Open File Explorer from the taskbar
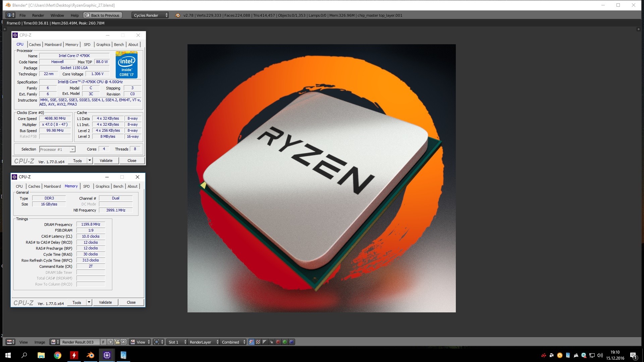This screenshot has height=362, width=644. [41, 355]
